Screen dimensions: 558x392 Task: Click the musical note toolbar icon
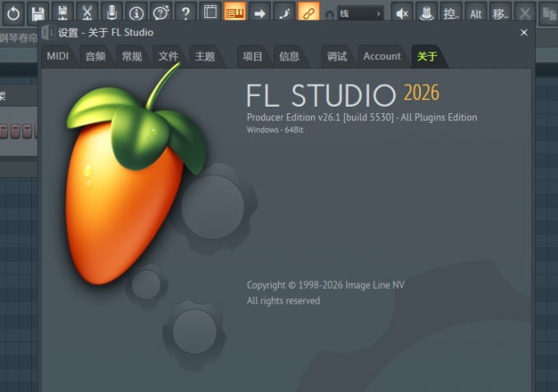point(284,13)
